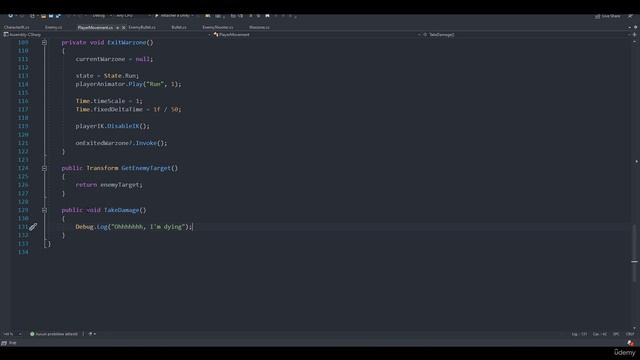Select the PlayerMovement.cs tab
This screenshot has width=640, height=360.
coord(95,27)
